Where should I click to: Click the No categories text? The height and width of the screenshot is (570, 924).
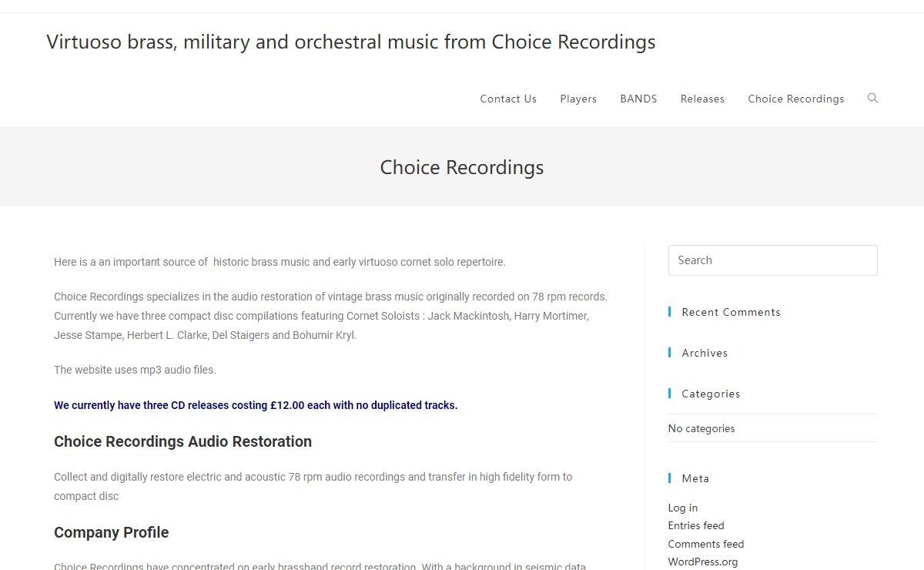[x=701, y=428]
